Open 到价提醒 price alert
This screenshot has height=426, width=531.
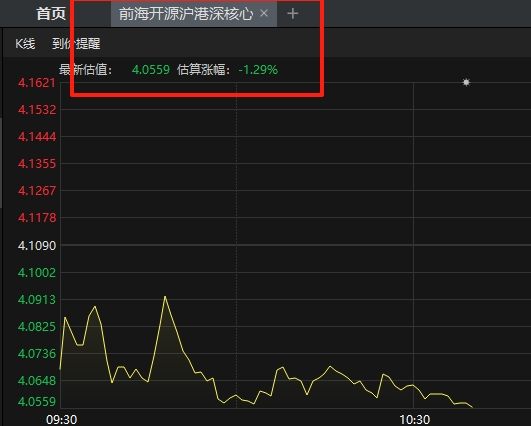[x=76, y=44]
